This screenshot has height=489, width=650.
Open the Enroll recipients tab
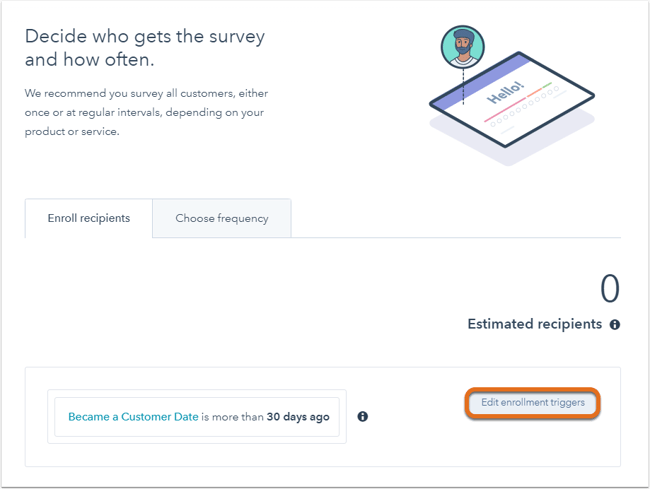pos(89,218)
